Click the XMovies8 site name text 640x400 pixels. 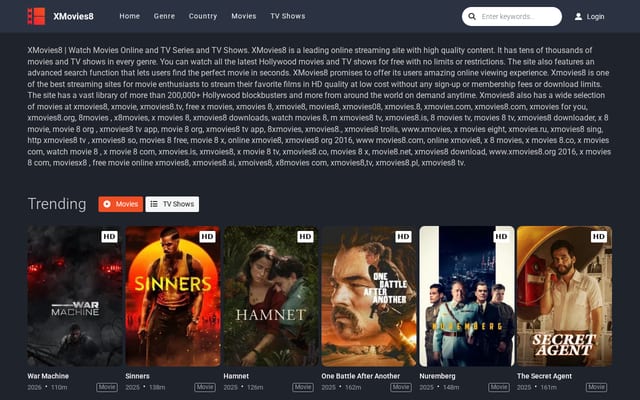pyautogui.click(x=73, y=16)
